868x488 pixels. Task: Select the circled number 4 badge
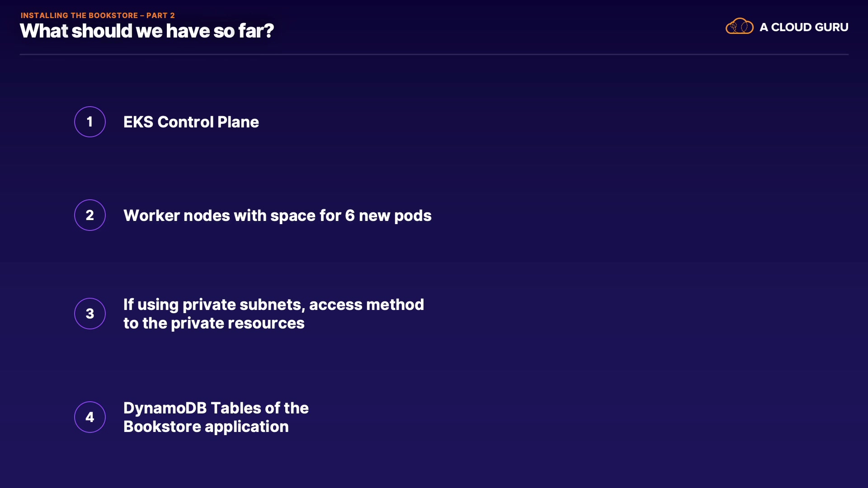click(90, 417)
